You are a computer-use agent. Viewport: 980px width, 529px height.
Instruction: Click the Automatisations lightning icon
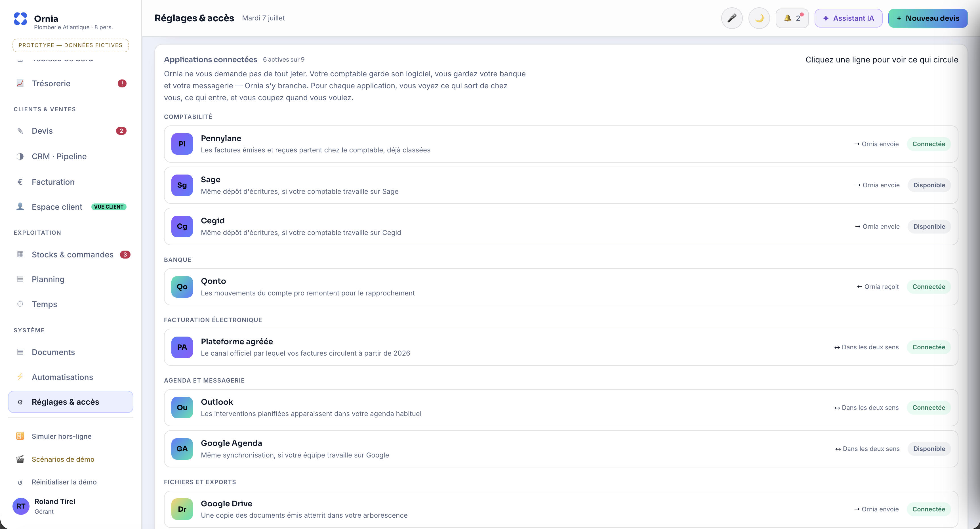20,377
